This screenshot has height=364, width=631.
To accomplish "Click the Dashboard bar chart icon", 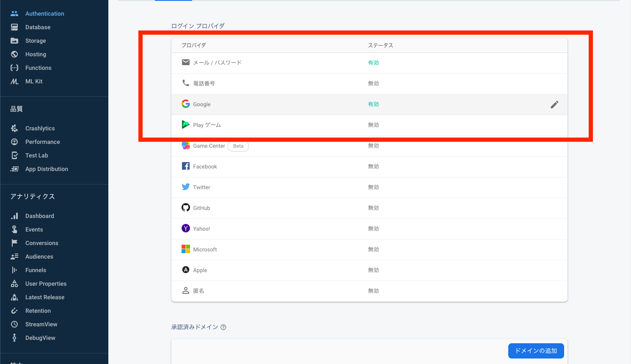I will [14, 216].
